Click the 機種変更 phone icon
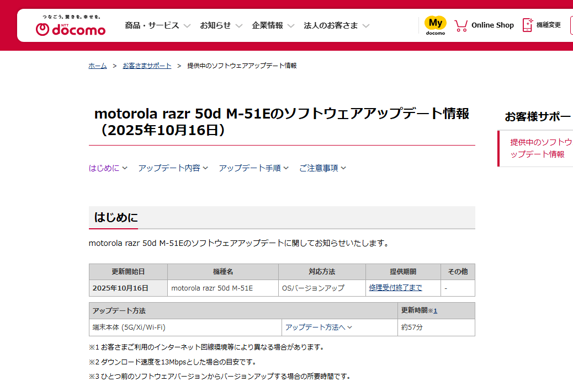 pyautogui.click(x=528, y=25)
